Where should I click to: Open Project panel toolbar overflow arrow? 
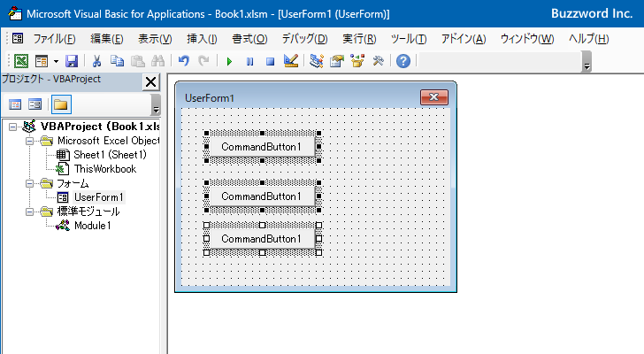coord(156,104)
